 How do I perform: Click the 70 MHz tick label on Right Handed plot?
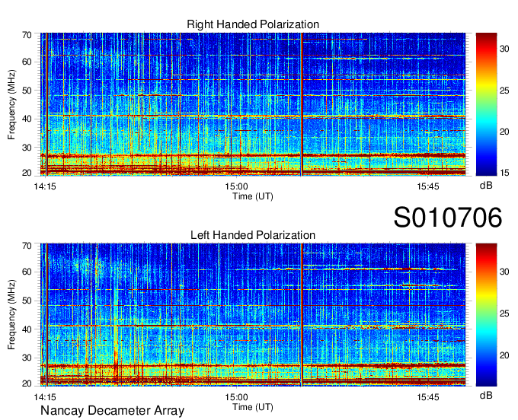tap(27, 35)
